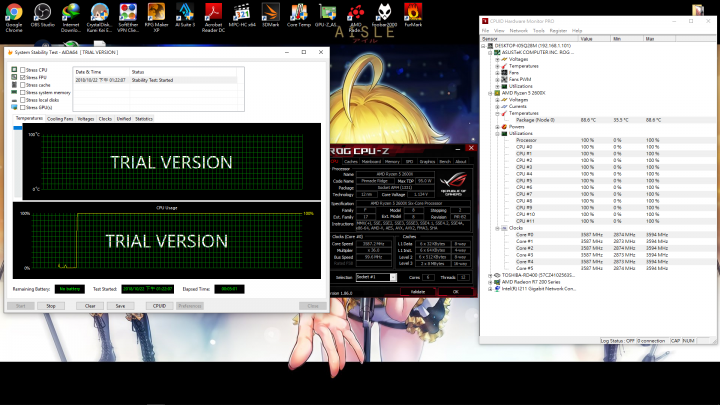Click the DESKTOP computer node icon
Screen dimensions: 720x405
pos(490,46)
